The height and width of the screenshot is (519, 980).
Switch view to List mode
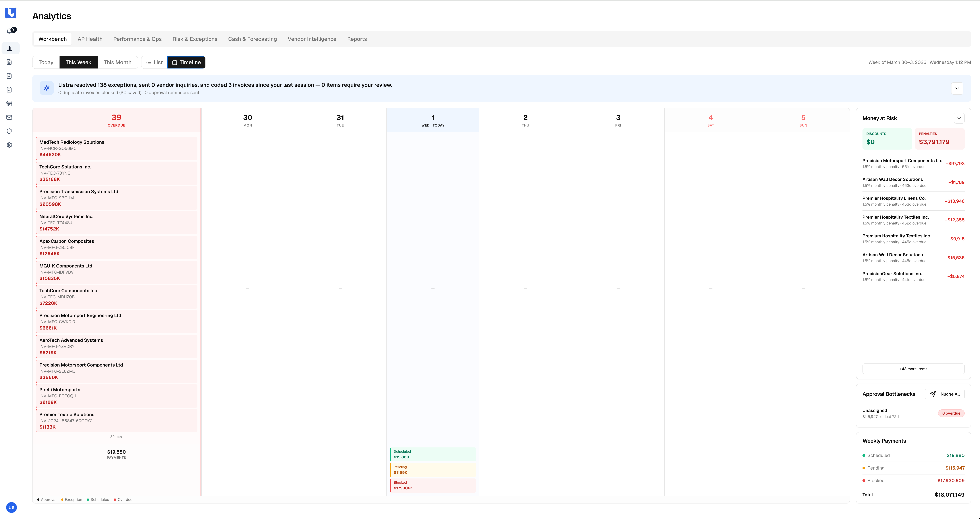[154, 62]
